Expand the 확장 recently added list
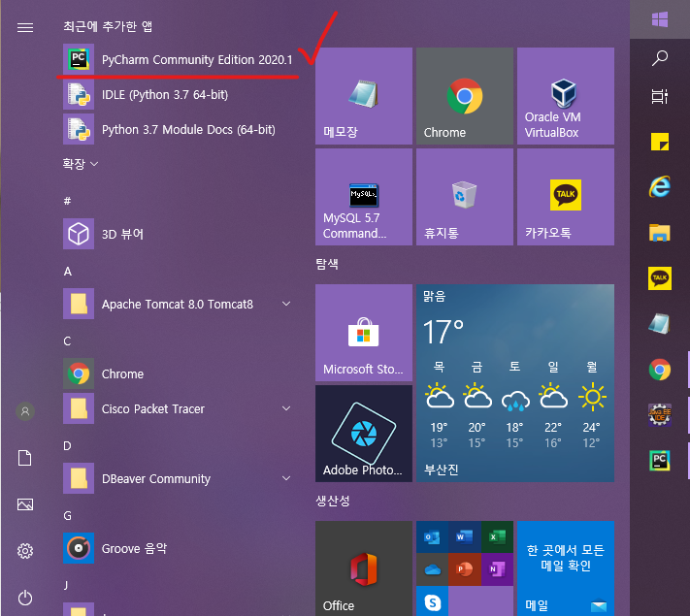 coord(80,164)
